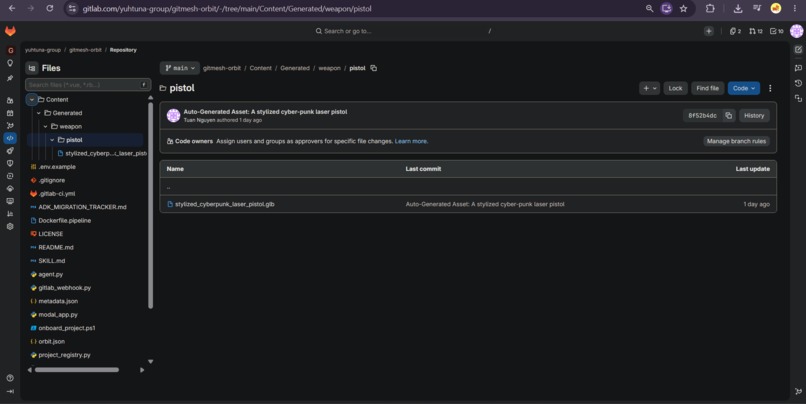Select the highlighted Code icon in sidebar

click(10, 138)
